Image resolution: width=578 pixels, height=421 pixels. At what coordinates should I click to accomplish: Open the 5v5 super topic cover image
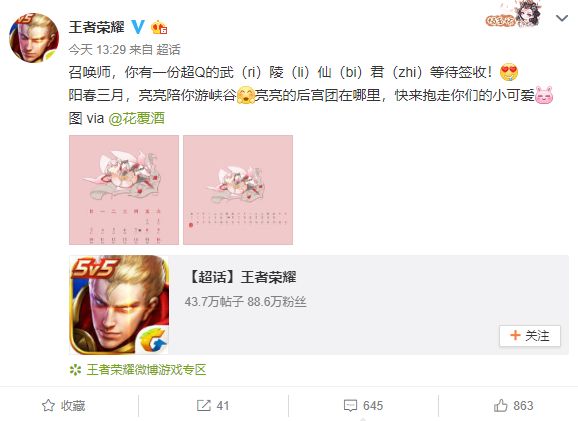coord(119,305)
